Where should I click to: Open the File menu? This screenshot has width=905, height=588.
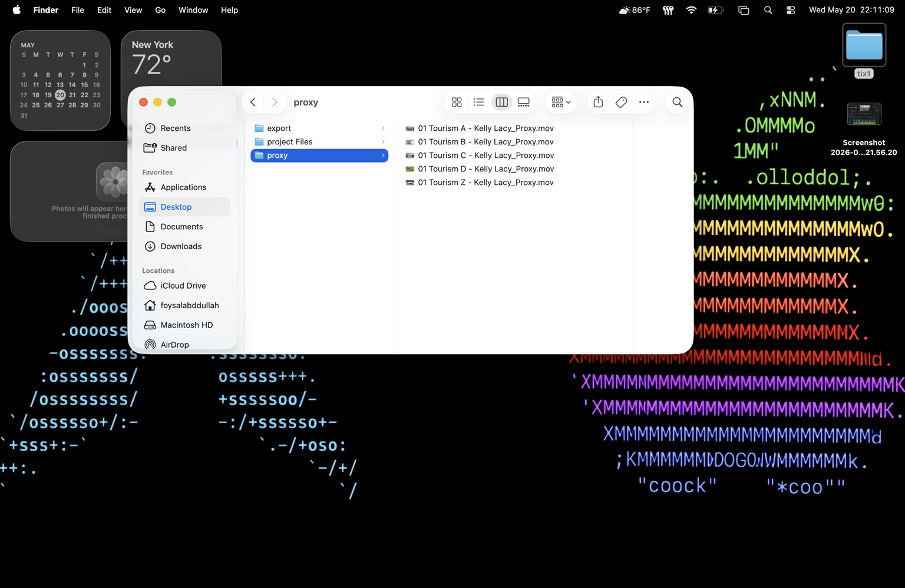[x=78, y=10]
